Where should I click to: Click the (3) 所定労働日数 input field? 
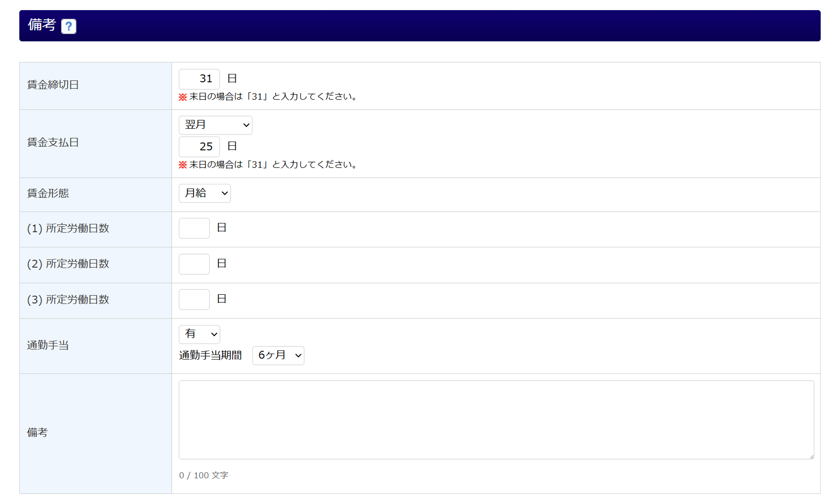pos(194,299)
